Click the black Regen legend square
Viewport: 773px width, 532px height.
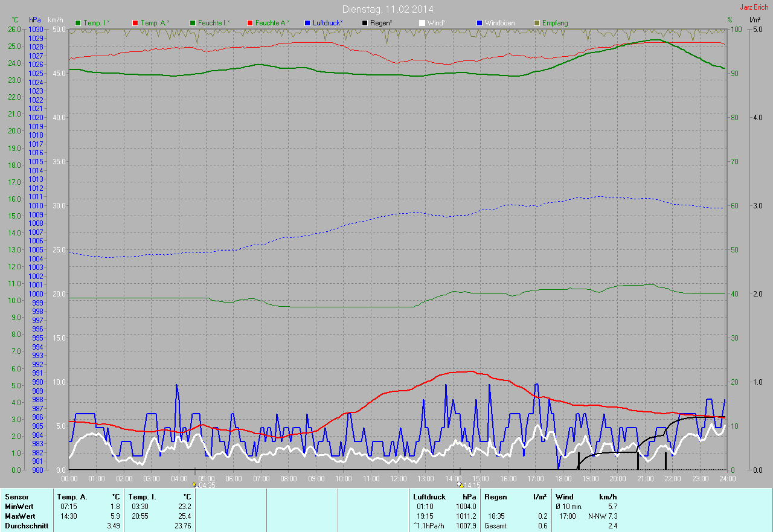(365, 23)
